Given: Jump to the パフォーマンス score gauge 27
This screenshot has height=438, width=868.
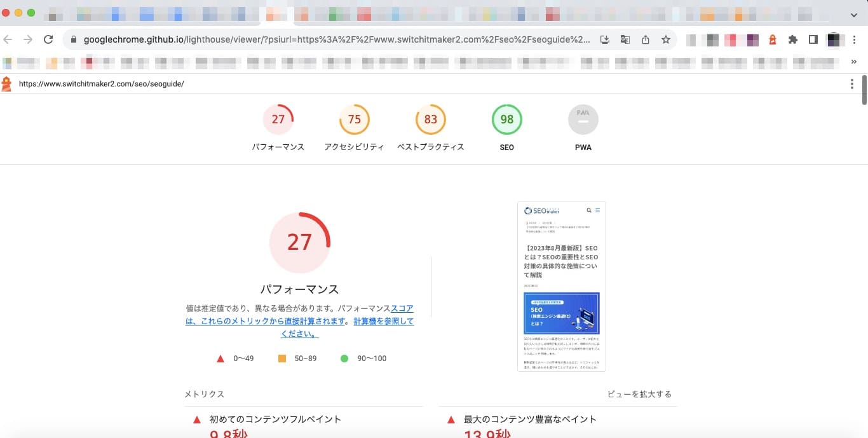Looking at the screenshot, I should [278, 120].
